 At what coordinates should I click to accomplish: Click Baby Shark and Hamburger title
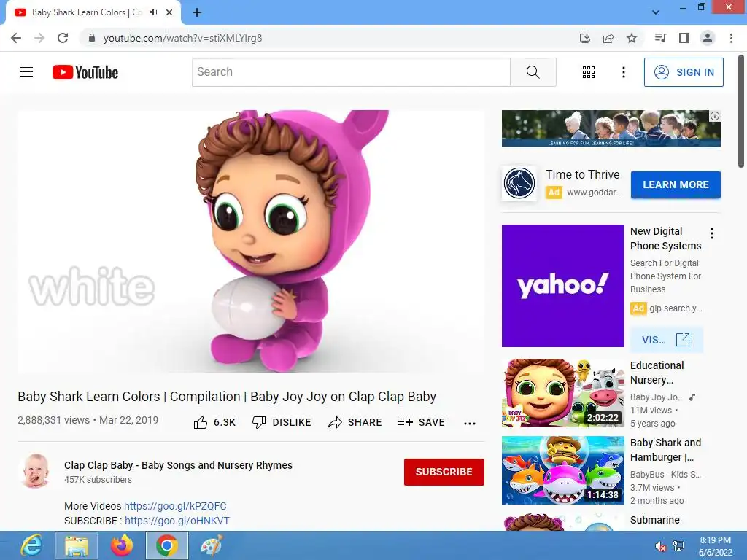tap(665, 450)
